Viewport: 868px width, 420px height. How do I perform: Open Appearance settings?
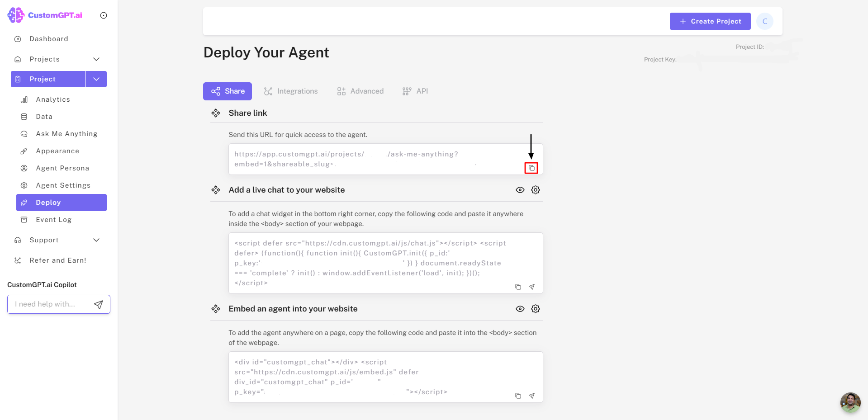point(57,151)
